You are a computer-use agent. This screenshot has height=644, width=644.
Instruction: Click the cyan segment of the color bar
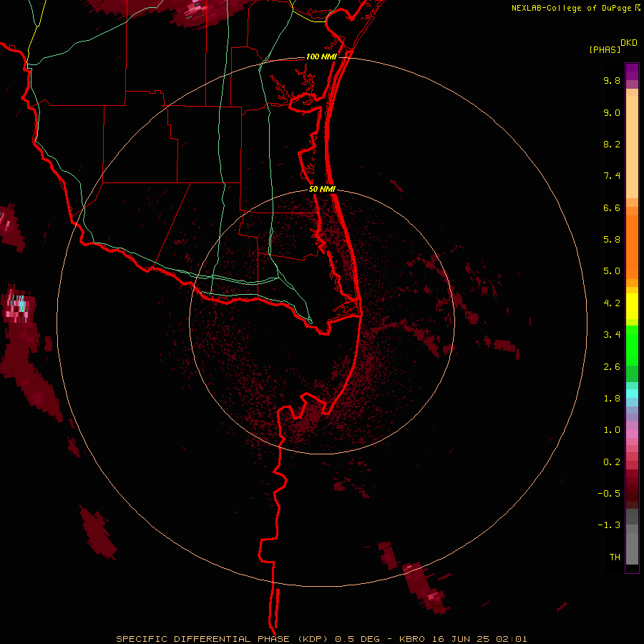point(632,394)
